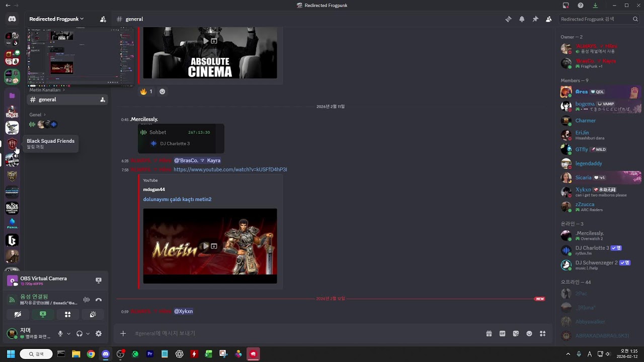The image size is (644, 362).
Task: Toggle the member list icon
Action: click(548, 19)
